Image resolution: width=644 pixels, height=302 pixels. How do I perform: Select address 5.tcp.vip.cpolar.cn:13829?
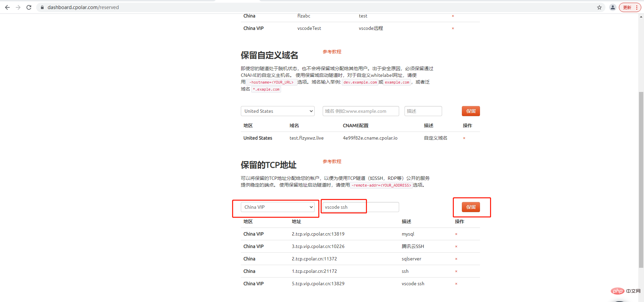coord(318,284)
